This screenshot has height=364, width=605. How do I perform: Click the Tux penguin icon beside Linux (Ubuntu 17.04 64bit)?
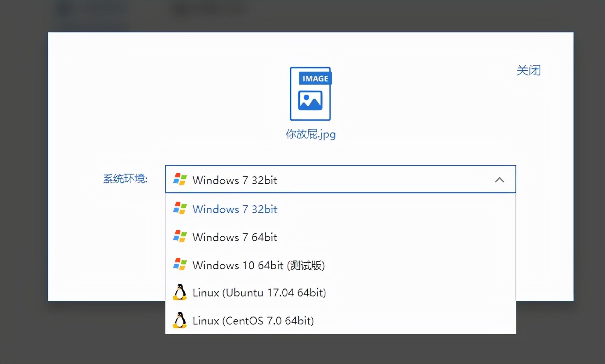coord(180,293)
